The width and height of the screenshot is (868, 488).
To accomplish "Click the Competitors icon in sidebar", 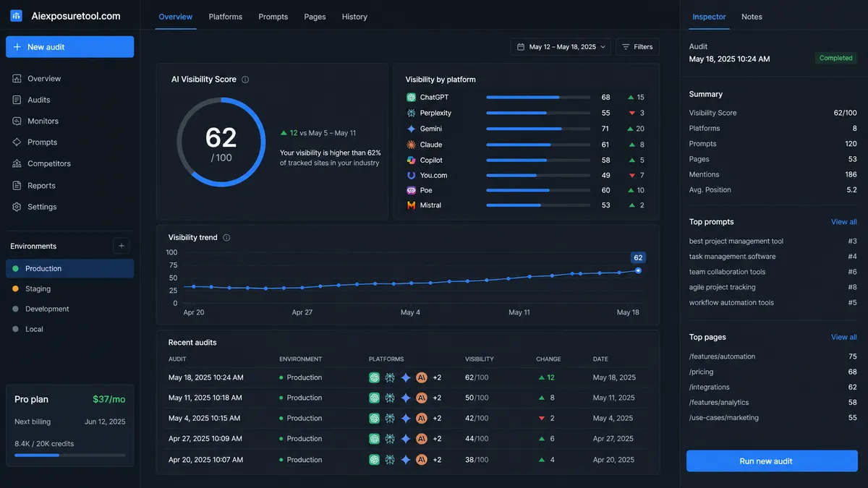I will [17, 163].
